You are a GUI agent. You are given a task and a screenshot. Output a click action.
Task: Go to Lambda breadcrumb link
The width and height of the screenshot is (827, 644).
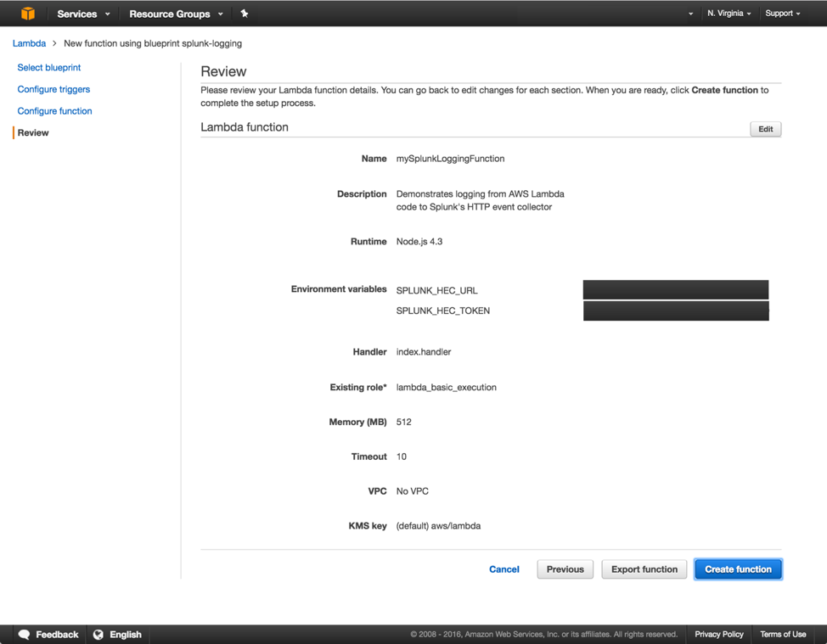(x=29, y=43)
